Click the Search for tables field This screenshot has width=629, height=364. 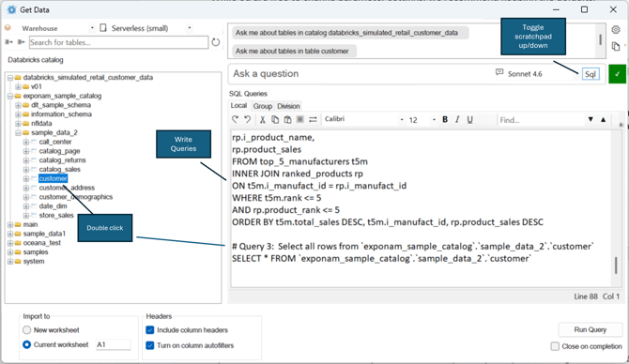(x=118, y=42)
